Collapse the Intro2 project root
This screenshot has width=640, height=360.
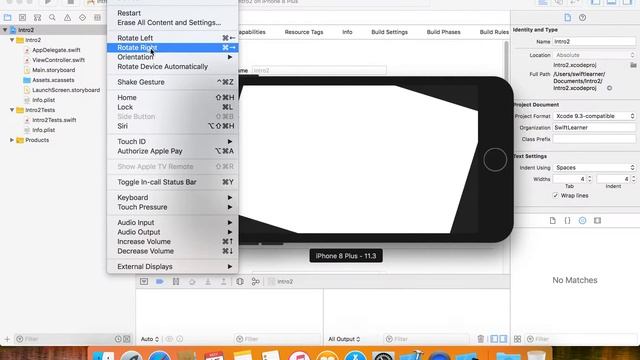click(5, 30)
